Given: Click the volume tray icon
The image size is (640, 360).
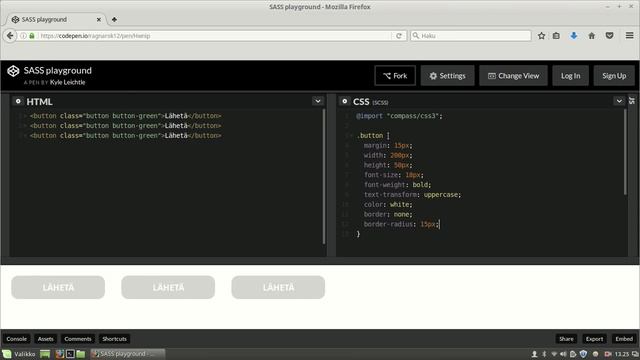Looking at the screenshot, I should [563, 354].
